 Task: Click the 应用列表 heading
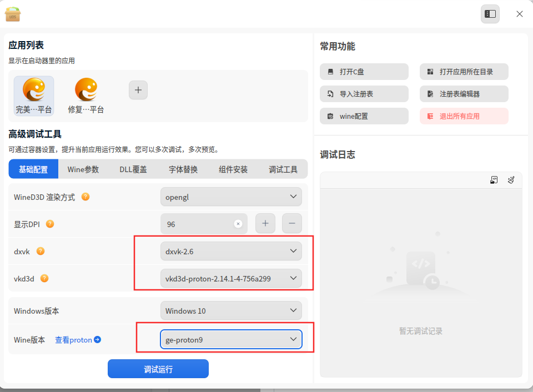click(x=26, y=45)
